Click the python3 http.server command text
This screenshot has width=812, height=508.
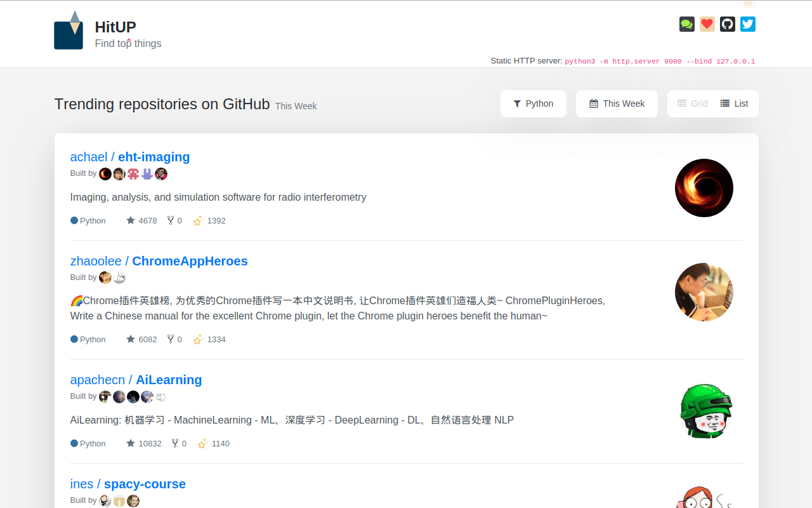tap(660, 62)
